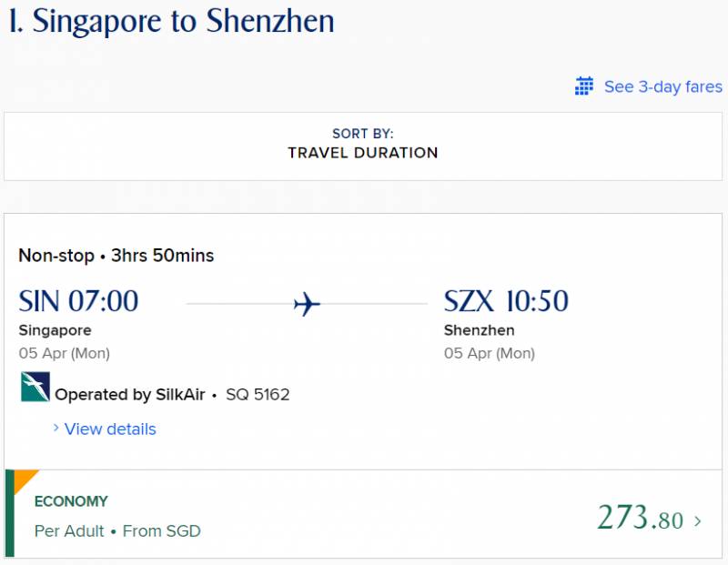Click the SilkAir airline logo
The image size is (728, 565).
point(35,387)
